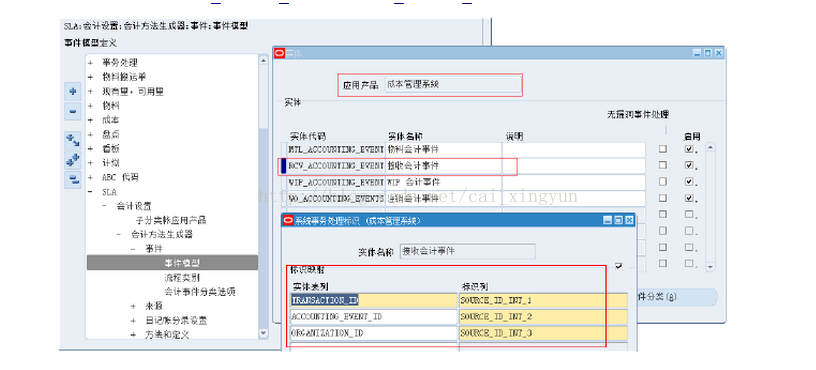The height and width of the screenshot is (370, 816).
Task: Expand the 物料搬运单 tree node
Action: point(90,77)
